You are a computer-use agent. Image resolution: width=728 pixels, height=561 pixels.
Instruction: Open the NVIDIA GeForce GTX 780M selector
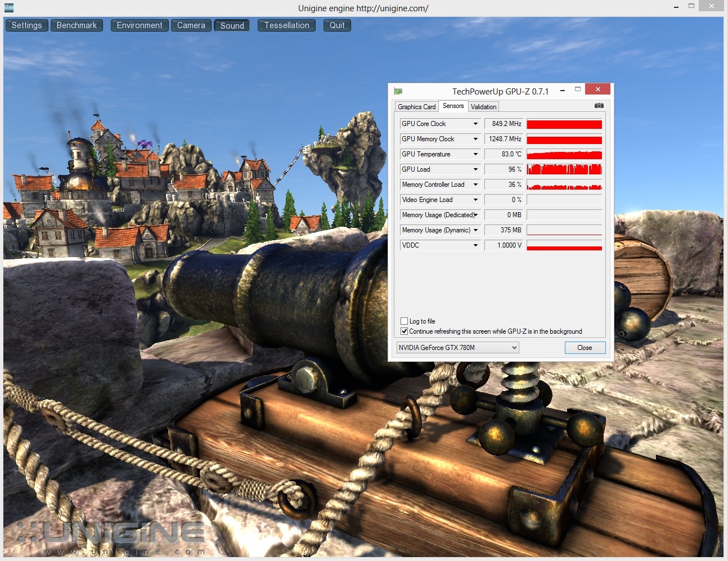pyautogui.click(x=457, y=348)
